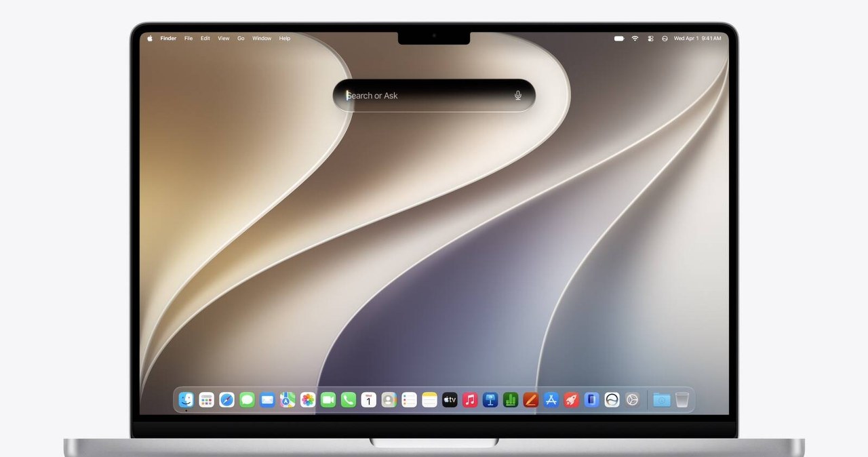Click the microphone dictation icon in search bar
The height and width of the screenshot is (457, 868).
pos(518,96)
